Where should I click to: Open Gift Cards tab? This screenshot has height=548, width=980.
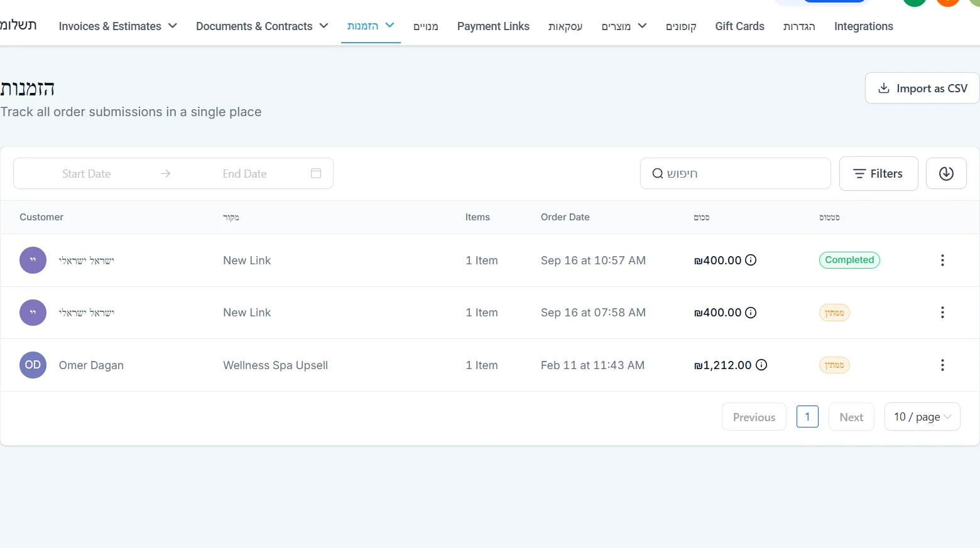[739, 26]
